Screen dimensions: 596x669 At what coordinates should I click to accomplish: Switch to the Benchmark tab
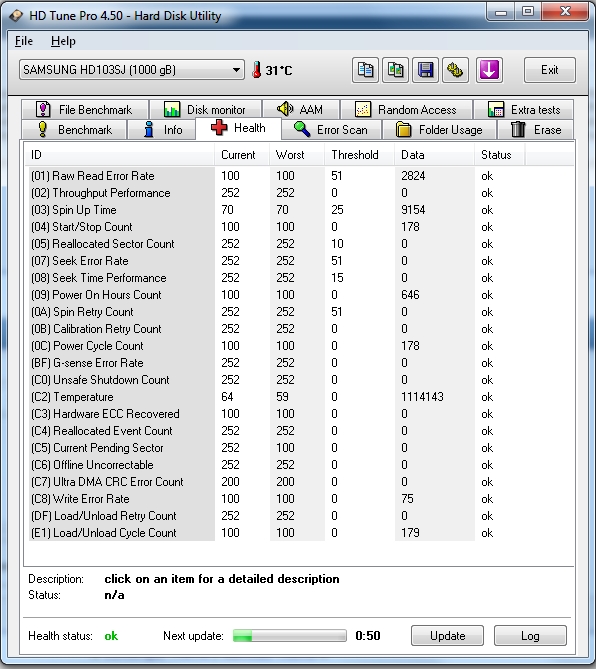coord(74,130)
